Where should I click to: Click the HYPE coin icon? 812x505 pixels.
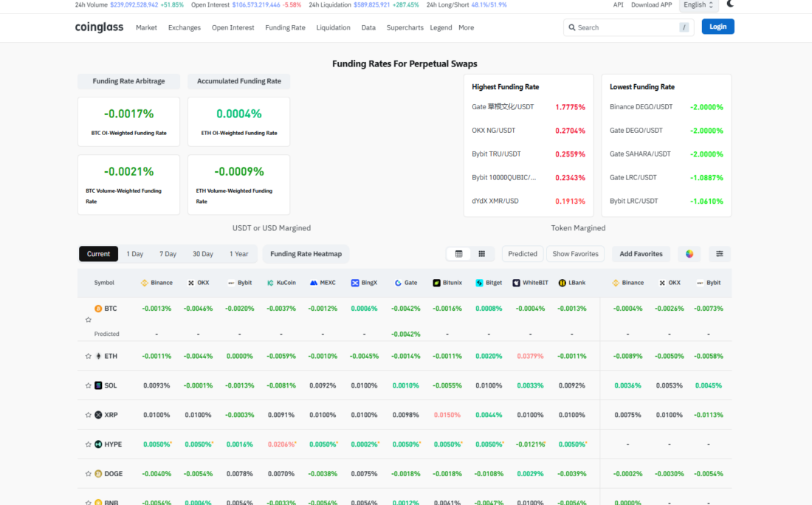click(98, 444)
